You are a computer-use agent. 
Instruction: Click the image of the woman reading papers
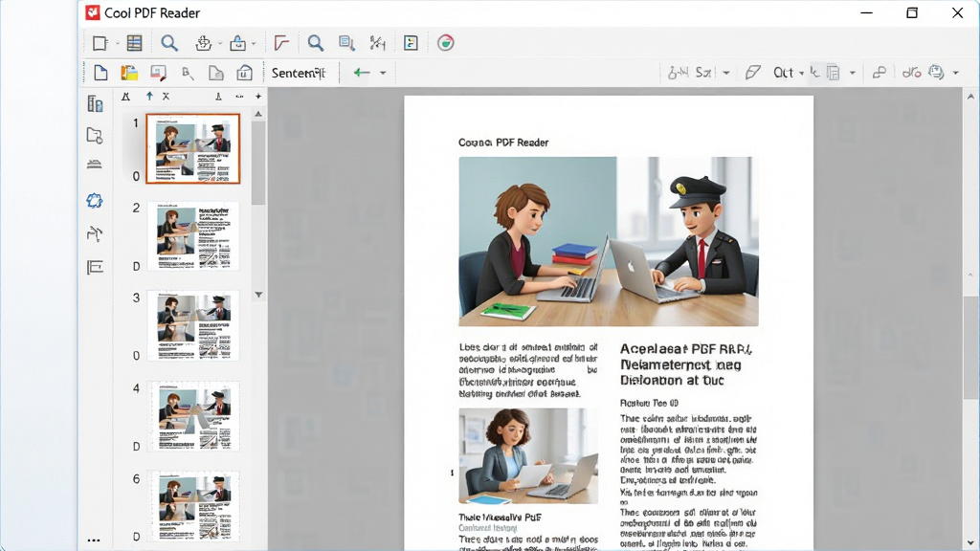point(528,456)
